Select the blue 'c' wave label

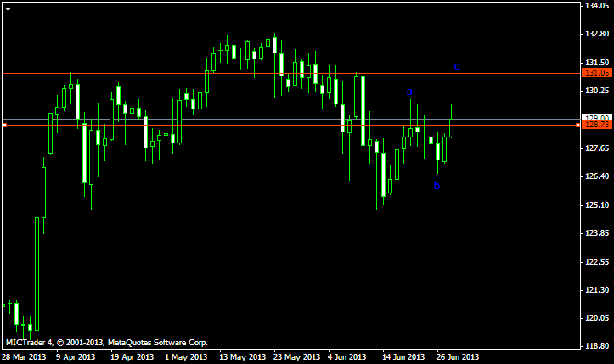point(457,66)
